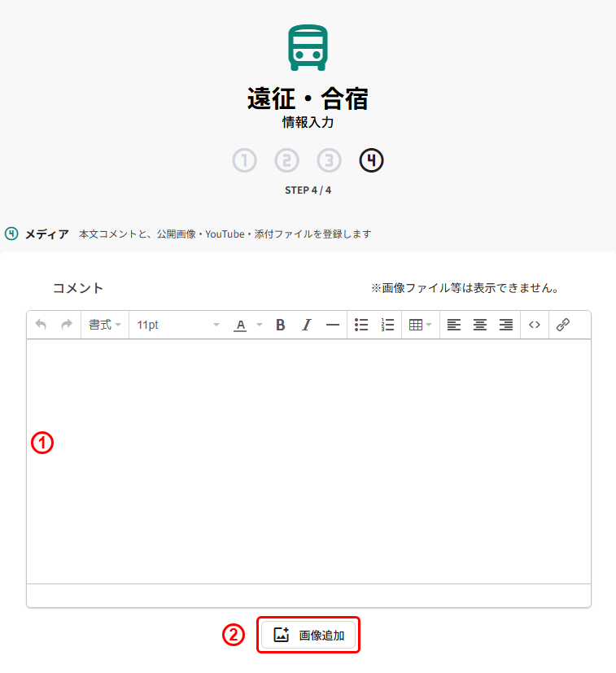Toggle italic formatting
Image resolution: width=616 pixels, height=673 pixels.
point(307,325)
